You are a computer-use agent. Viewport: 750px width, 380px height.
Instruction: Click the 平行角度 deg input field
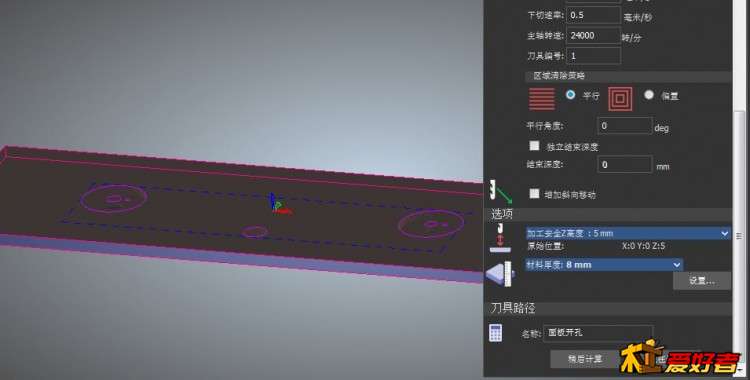tap(625, 126)
